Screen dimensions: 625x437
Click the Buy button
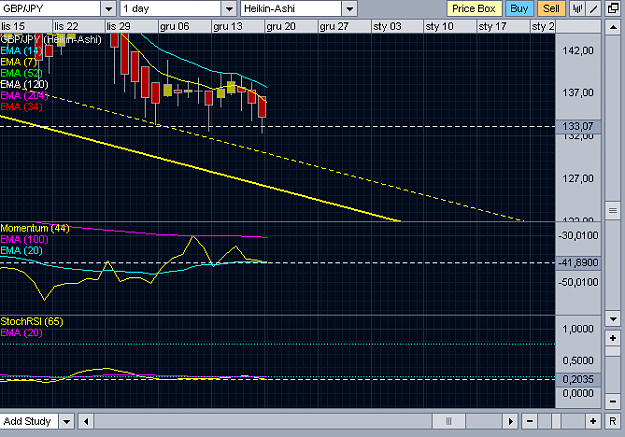click(x=519, y=8)
